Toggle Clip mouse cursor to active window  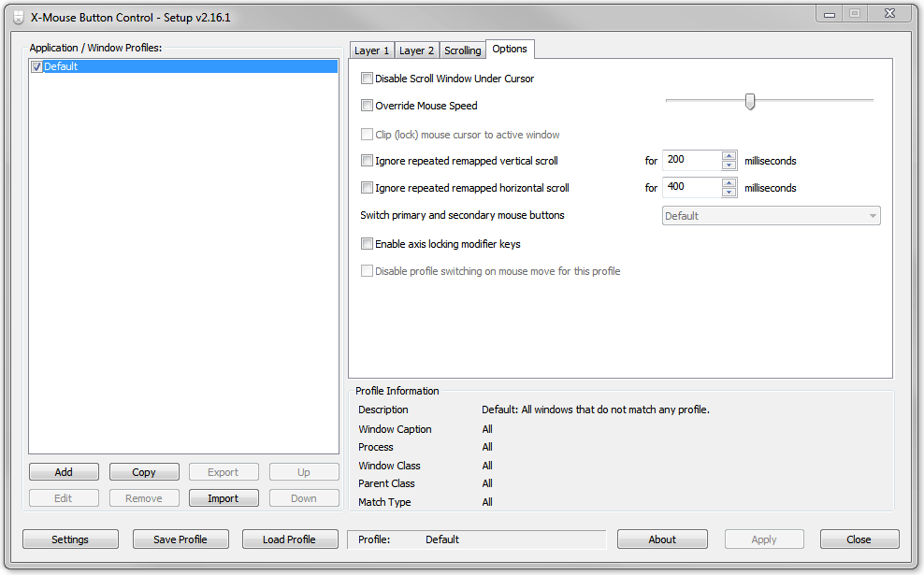coord(367,135)
